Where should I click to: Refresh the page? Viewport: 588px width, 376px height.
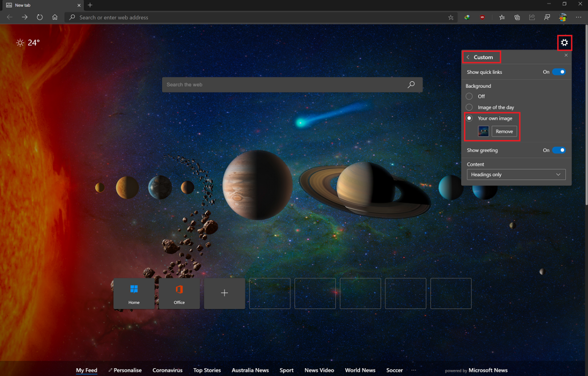point(40,17)
